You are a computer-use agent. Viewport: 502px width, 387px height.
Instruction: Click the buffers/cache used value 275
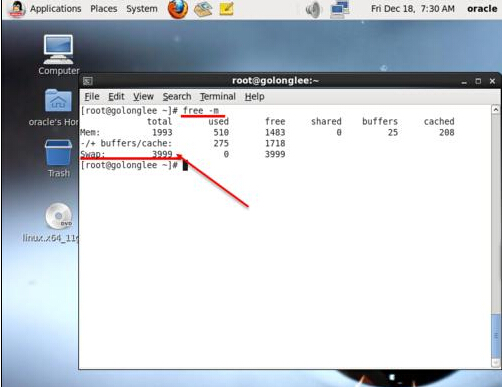[x=221, y=143]
